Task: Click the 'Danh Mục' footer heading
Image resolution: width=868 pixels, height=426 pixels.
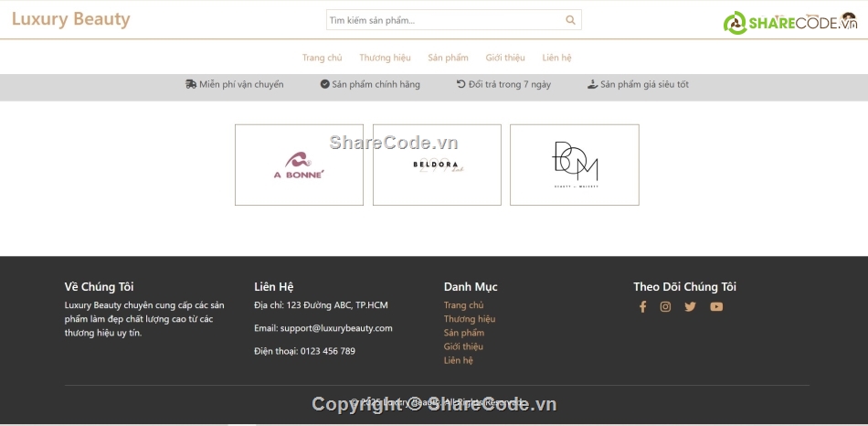Action: click(x=471, y=287)
